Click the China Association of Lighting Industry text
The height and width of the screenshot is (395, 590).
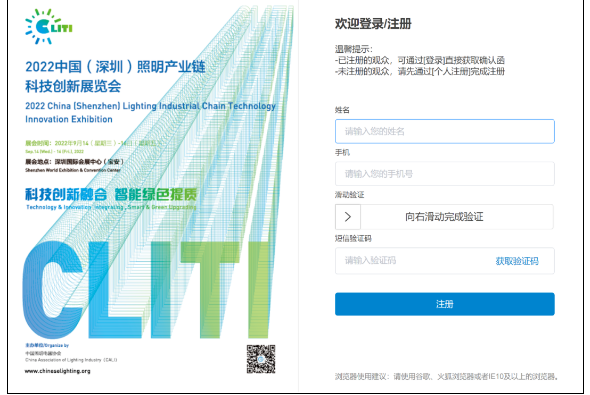(71, 360)
